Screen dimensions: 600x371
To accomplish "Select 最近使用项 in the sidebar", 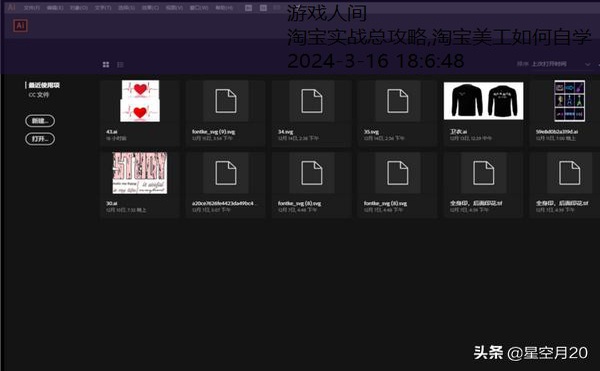I will click(44, 85).
